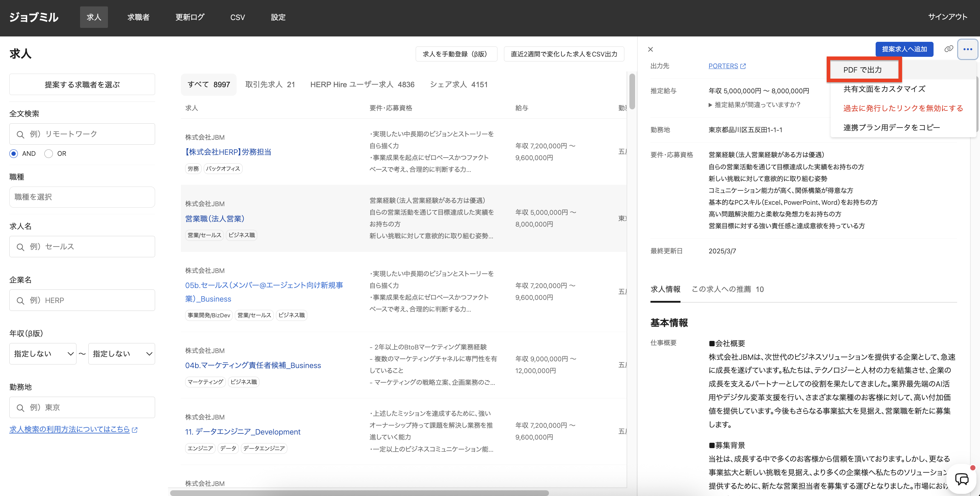Click external icon beside 求人検索の利用方法 link

click(x=135, y=430)
